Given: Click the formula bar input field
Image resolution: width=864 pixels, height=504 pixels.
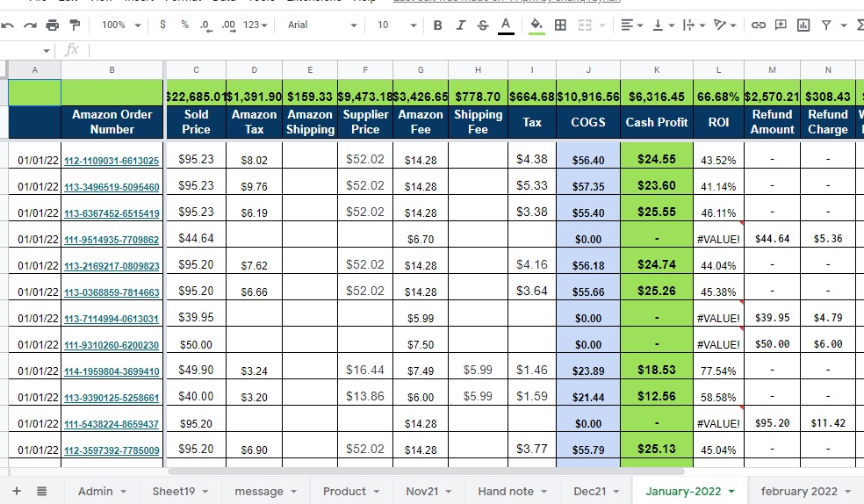Looking at the screenshot, I should pyautogui.click(x=439, y=50).
